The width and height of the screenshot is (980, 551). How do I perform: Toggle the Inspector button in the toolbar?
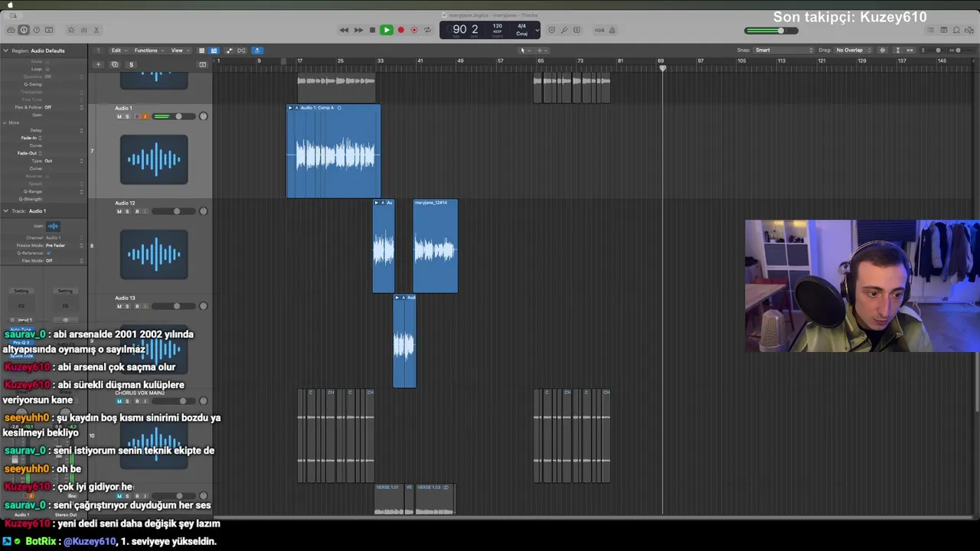point(24,30)
